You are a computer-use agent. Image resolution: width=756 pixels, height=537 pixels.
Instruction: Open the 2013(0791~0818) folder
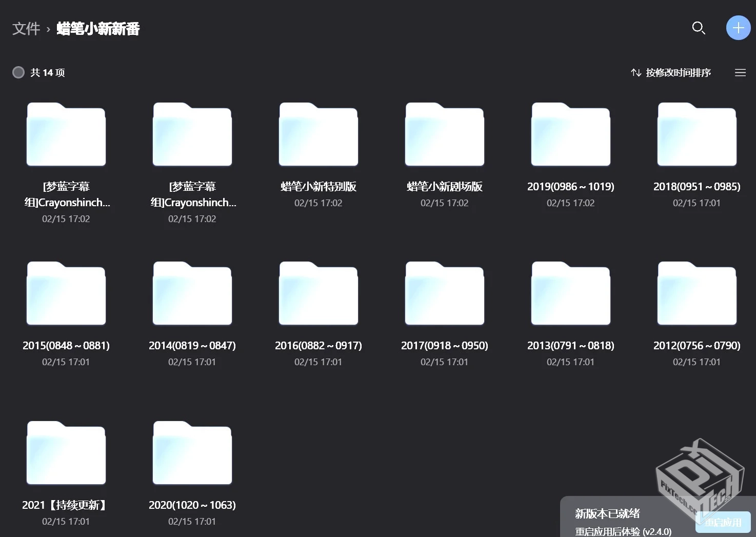coord(570,293)
